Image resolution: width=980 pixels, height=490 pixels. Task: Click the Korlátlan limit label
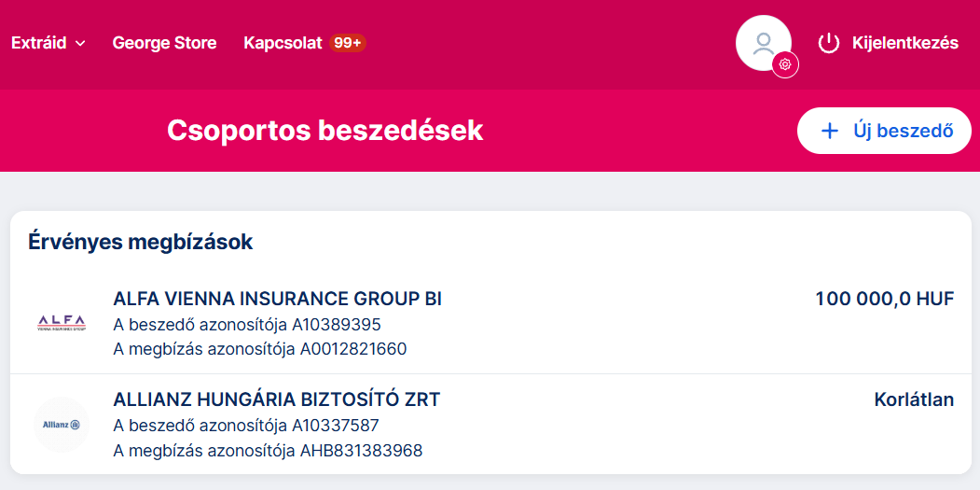914,399
